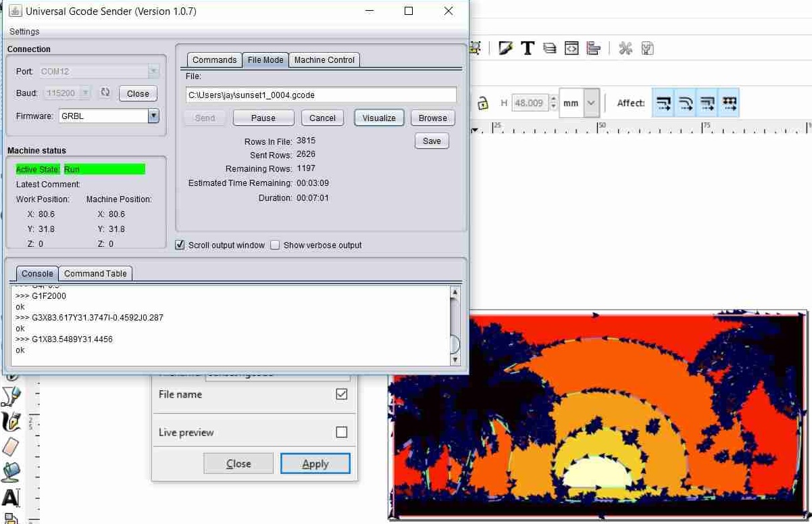
Task: Click the Close connection button
Action: coord(138,93)
